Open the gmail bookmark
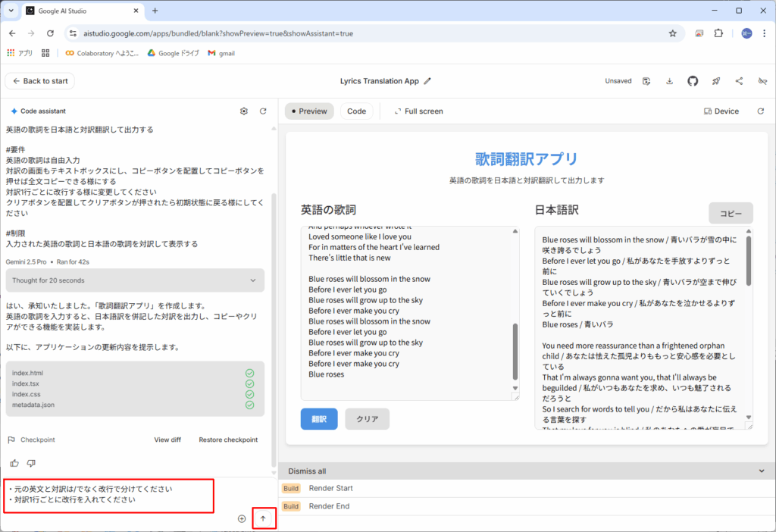The image size is (776, 532). [x=221, y=53]
